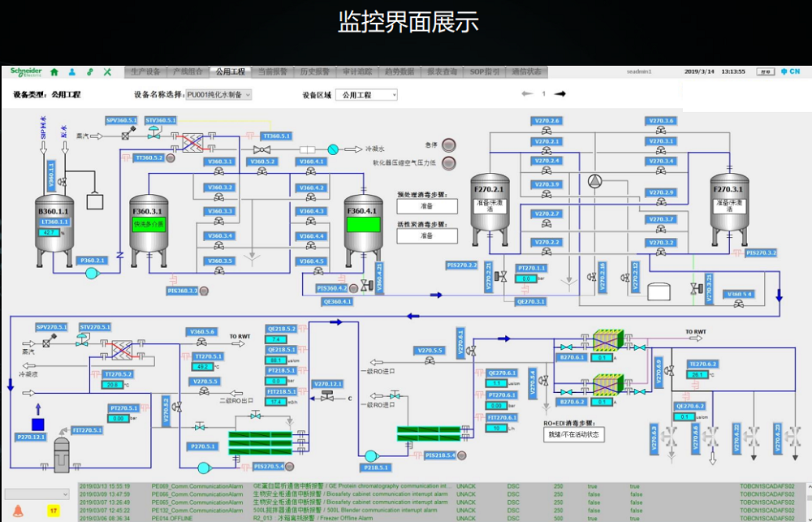This screenshot has width=812, height=522.
Task: Click the Schneider Electric logo
Action: (24, 71)
